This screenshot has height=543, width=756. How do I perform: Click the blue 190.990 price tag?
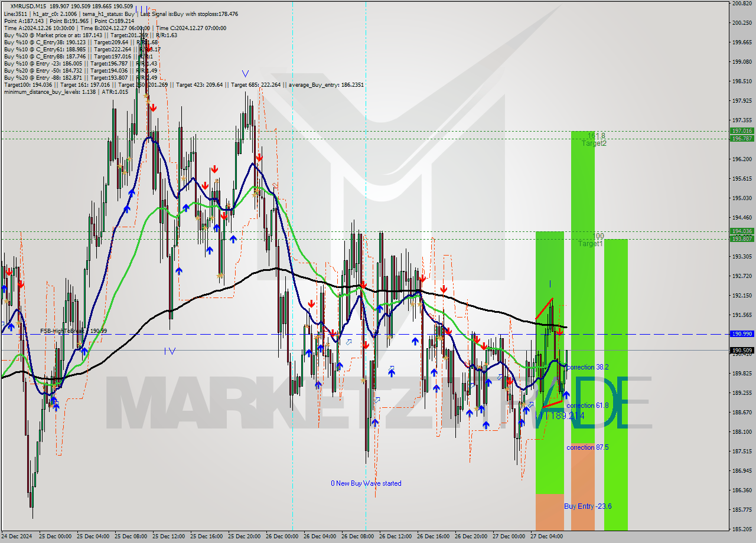[742, 334]
